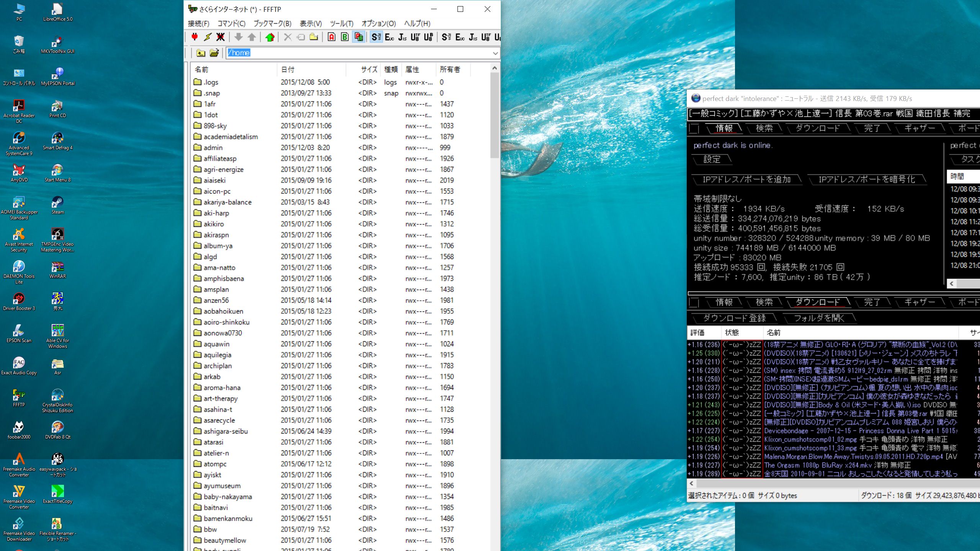Click the IPアドレス/ポートを暗号化 button

point(867,179)
